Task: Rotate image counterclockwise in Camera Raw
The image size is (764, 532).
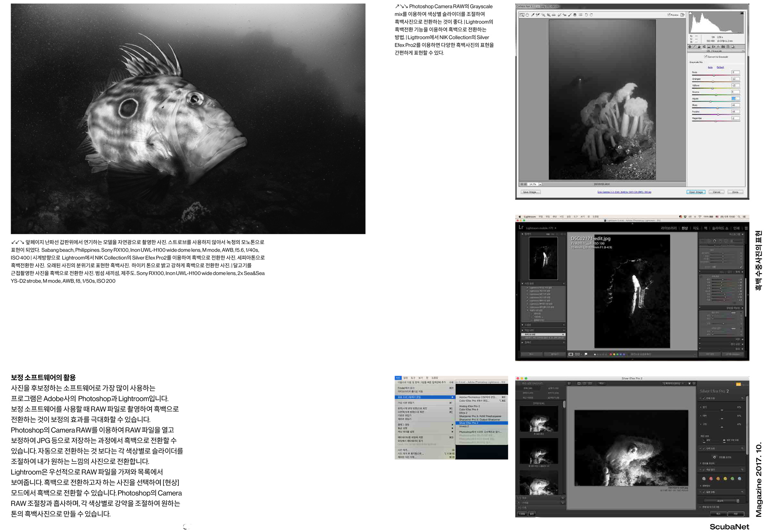Action: (x=586, y=15)
